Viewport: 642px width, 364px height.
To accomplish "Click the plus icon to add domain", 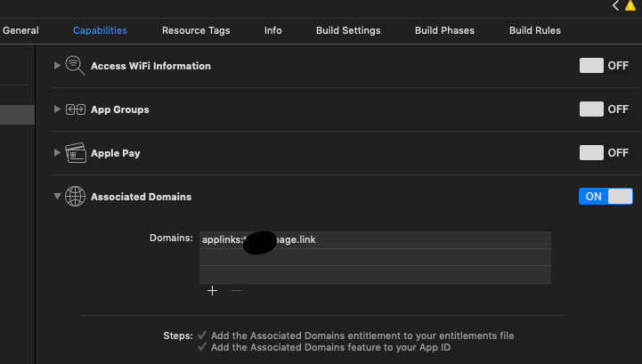I will [x=212, y=290].
